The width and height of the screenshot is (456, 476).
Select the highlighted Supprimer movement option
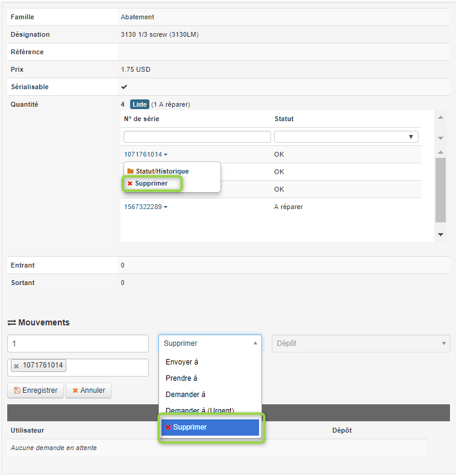click(210, 427)
